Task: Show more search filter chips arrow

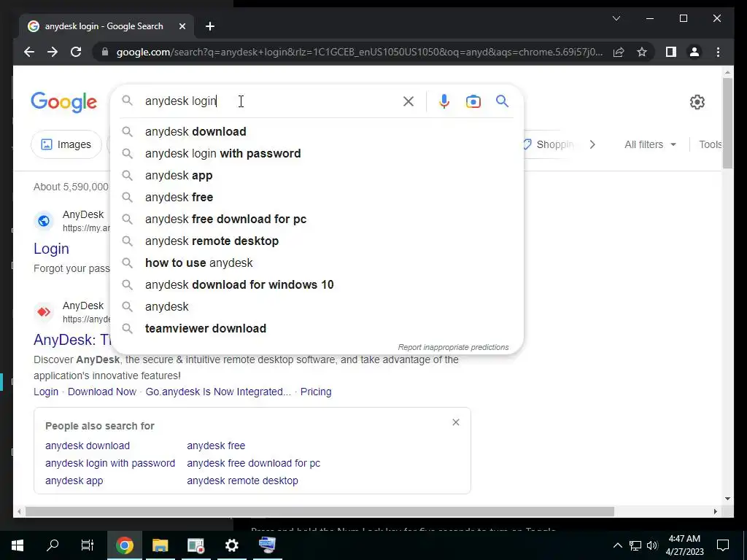Action: tap(592, 144)
